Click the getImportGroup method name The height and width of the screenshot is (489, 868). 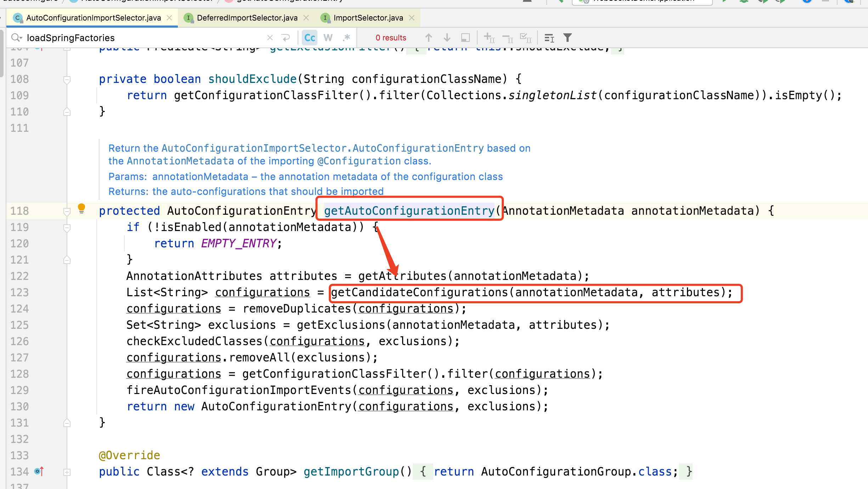pyautogui.click(x=351, y=472)
